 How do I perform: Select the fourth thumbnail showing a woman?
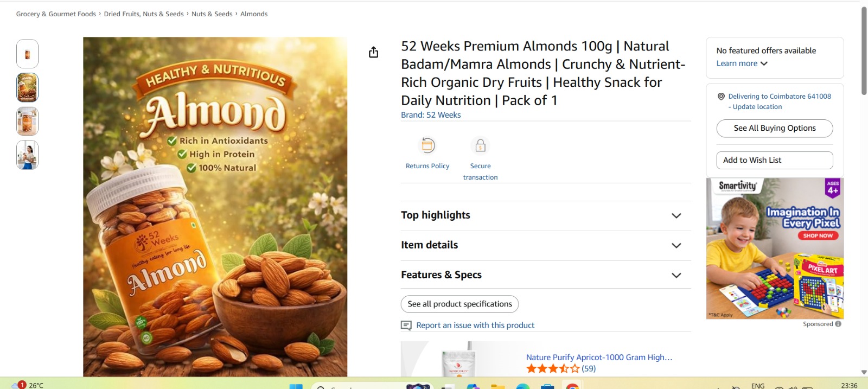(27, 155)
